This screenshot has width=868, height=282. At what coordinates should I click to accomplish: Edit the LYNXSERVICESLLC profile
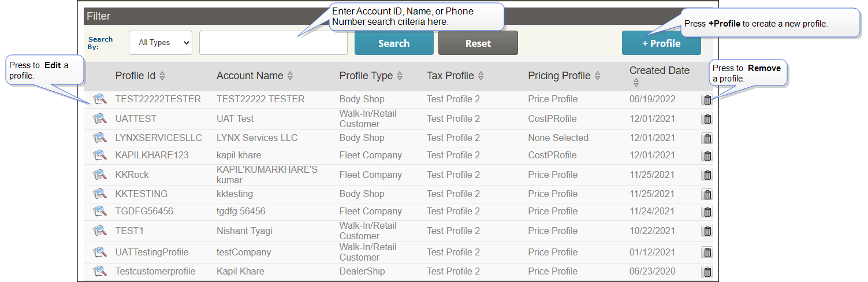[100, 138]
